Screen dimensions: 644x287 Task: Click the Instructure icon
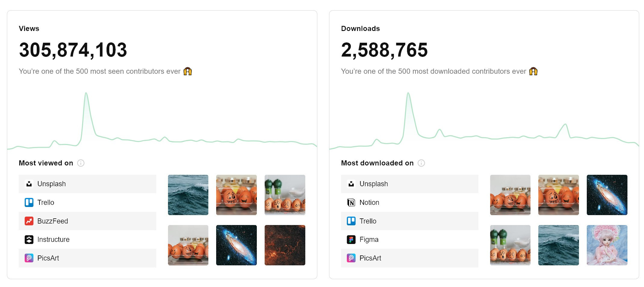coord(29,239)
